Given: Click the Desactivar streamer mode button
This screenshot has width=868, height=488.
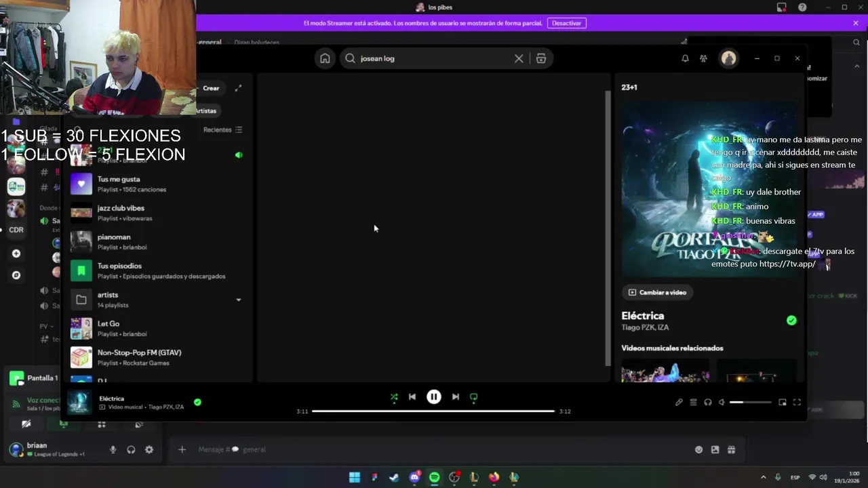Looking at the screenshot, I should point(566,23).
